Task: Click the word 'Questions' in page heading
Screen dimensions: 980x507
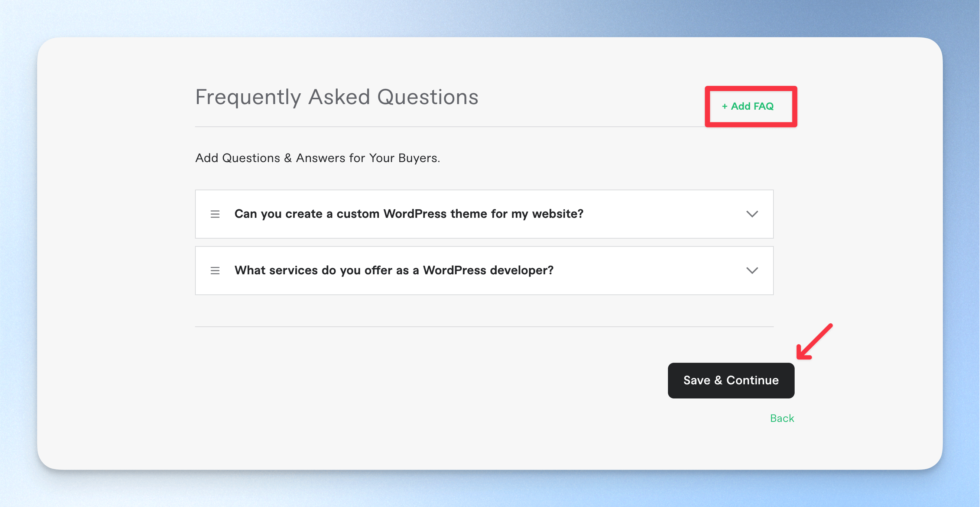Action: click(x=428, y=97)
